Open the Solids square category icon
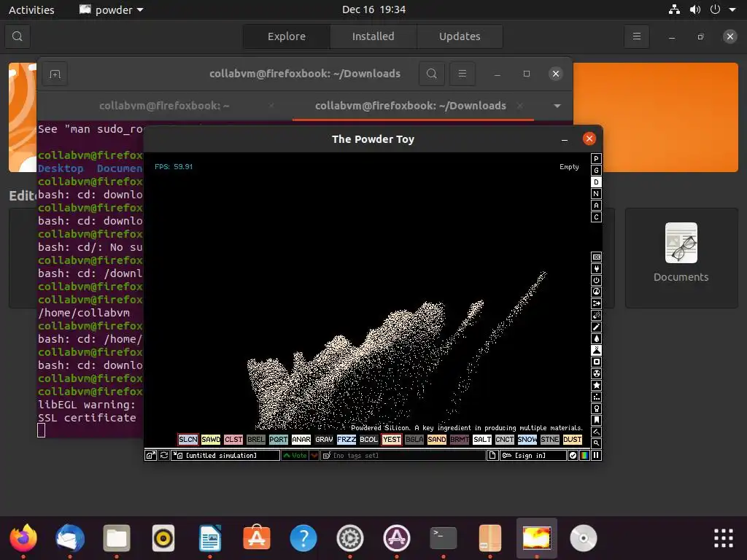The width and height of the screenshot is (747, 560). click(596, 362)
